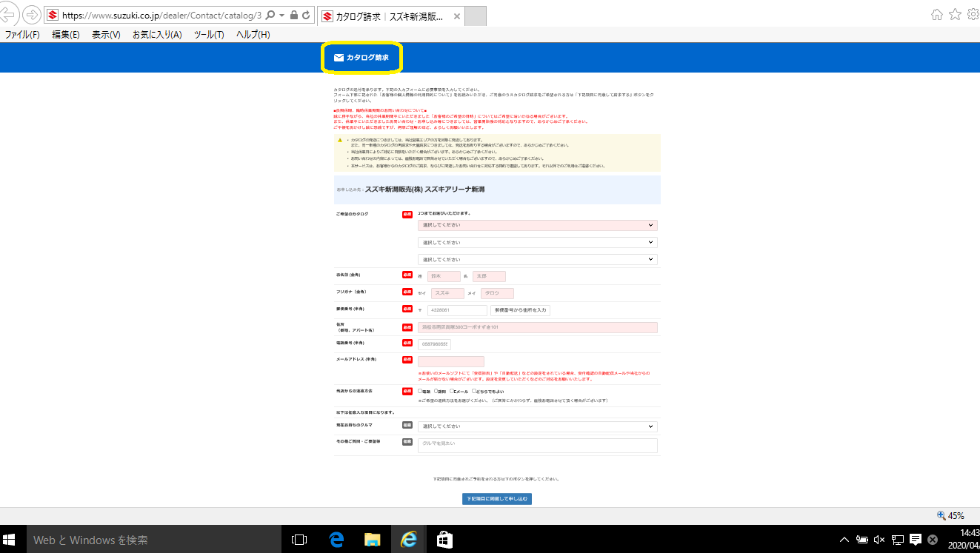The height and width of the screenshot is (553, 980).
Task: Click the browser Forward arrow button
Action: point(32,14)
